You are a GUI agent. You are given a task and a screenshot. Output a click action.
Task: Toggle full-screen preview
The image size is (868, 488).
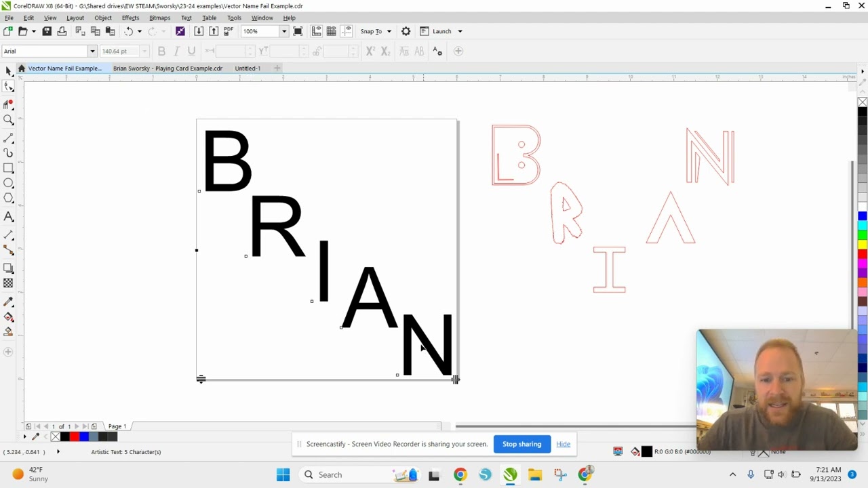click(298, 31)
